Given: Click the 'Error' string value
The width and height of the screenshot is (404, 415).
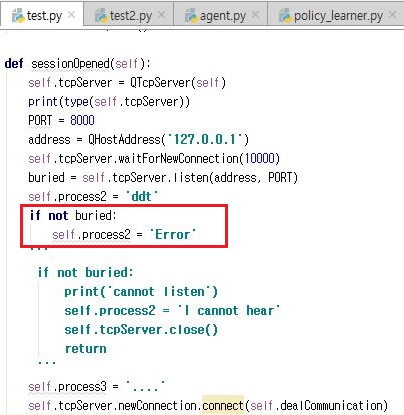Looking at the screenshot, I should click(x=172, y=234).
